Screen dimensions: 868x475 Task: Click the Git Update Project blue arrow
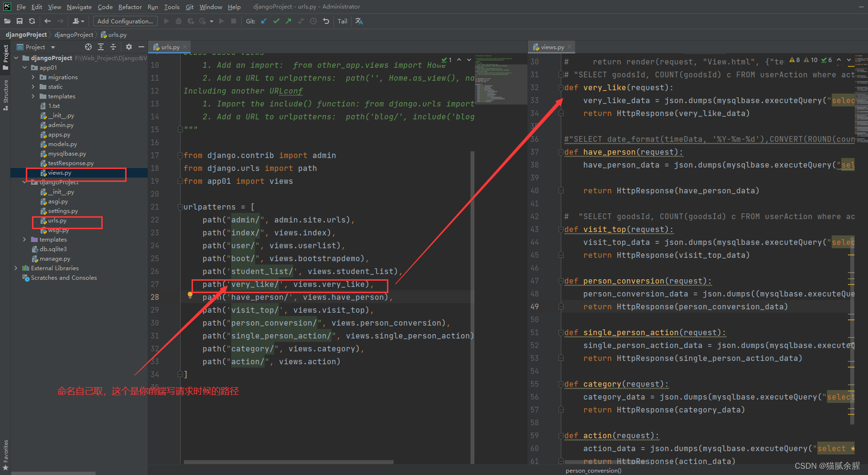click(x=264, y=21)
